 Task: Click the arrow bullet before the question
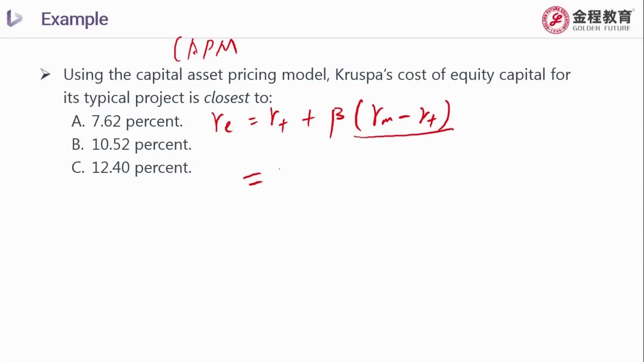click(x=45, y=74)
